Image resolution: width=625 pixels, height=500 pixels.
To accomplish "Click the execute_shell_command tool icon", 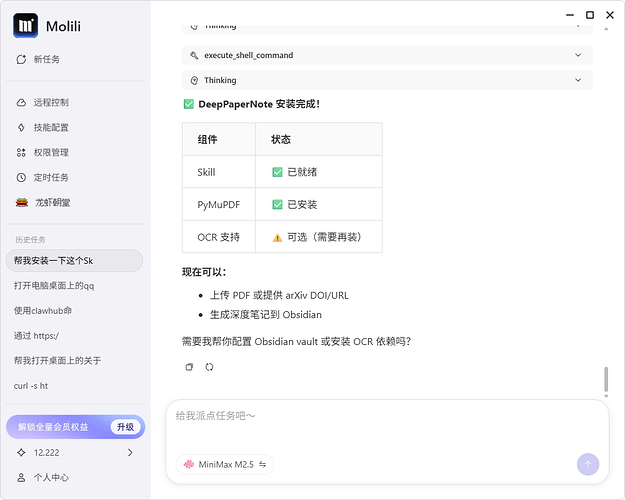I will click(x=194, y=55).
